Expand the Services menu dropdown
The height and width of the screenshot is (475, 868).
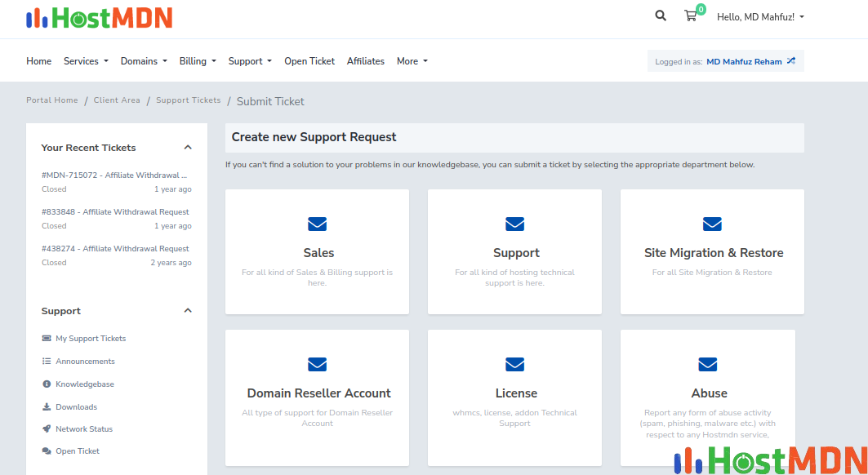coord(86,61)
